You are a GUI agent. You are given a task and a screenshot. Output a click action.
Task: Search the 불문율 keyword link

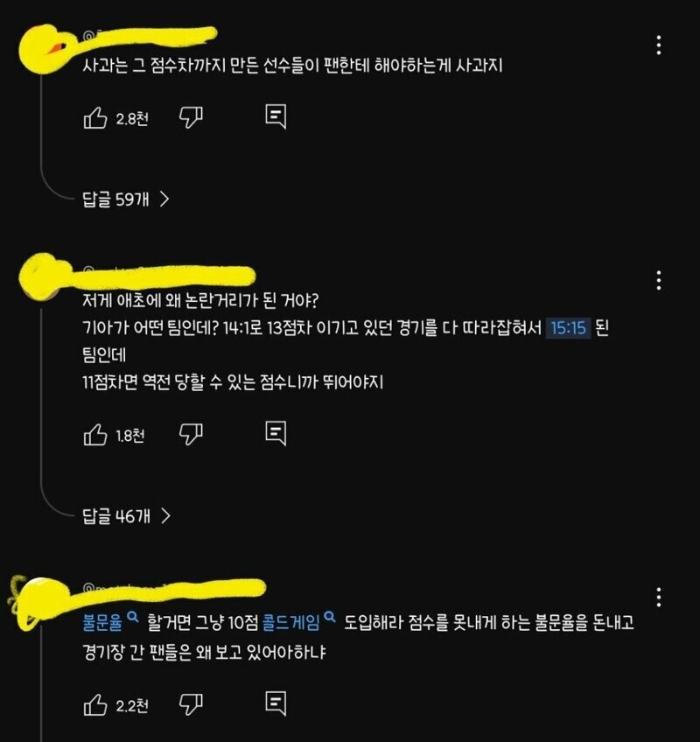point(110,621)
